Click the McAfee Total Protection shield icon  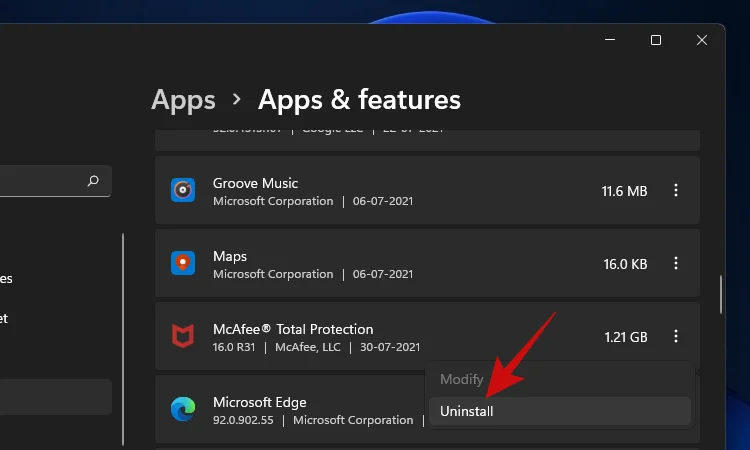[183, 336]
